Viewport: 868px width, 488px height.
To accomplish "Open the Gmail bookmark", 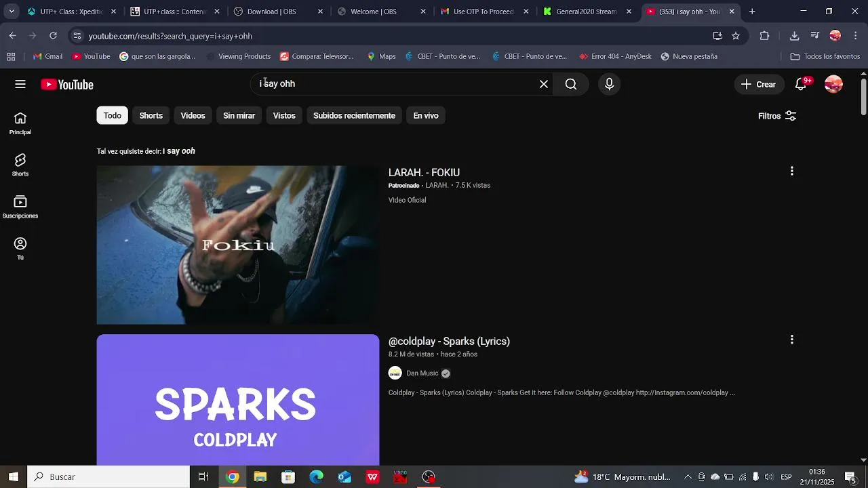I will coord(47,56).
